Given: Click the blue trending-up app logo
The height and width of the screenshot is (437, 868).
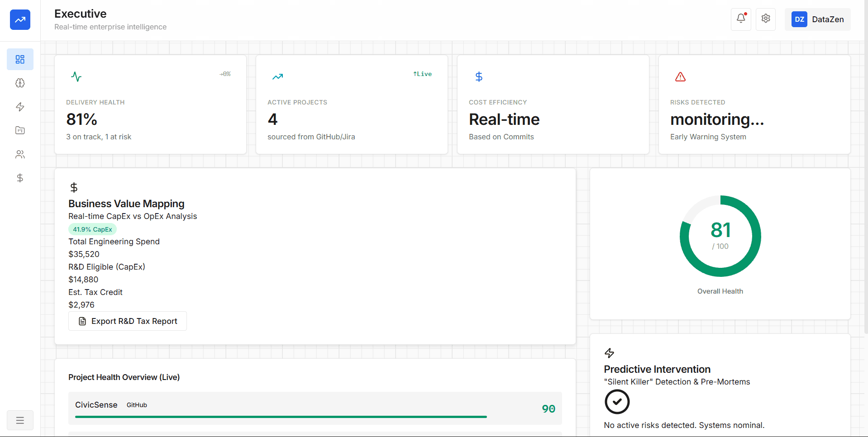Looking at the screenshot, I should click(x=20, y=20).
